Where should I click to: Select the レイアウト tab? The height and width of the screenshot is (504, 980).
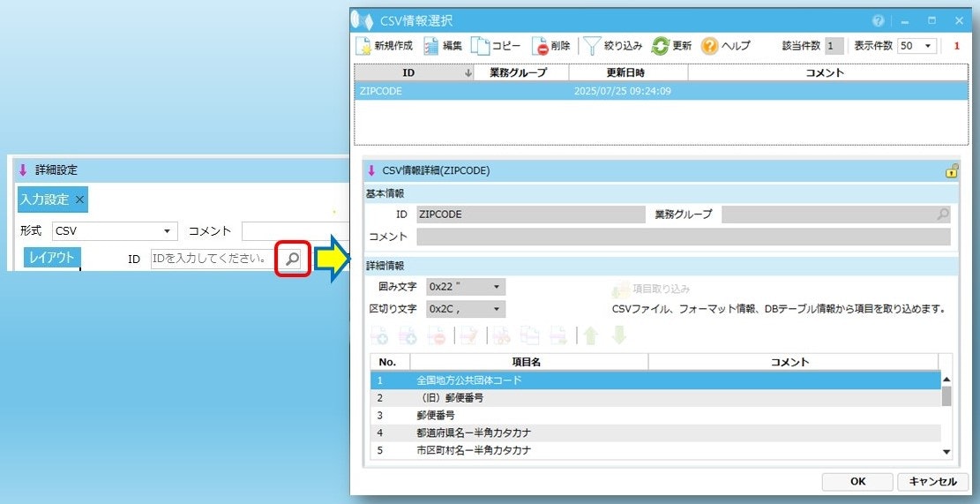pyautogui.click(x=53, y=257)
